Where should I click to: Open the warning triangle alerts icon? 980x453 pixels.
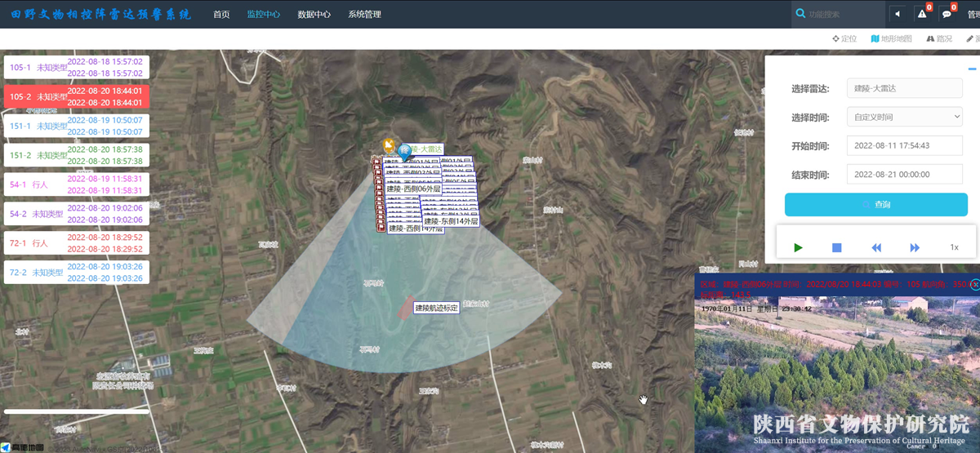pos(921,14)
